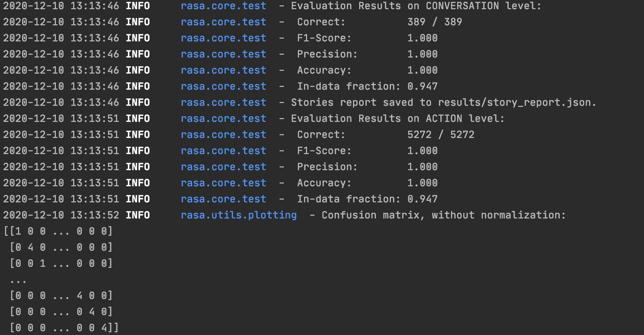Click matrix row '[0 0 1 ... 0 0 0]'
Image resolution: width=644 pixels, height=335 pixels.
click(61, 263)
